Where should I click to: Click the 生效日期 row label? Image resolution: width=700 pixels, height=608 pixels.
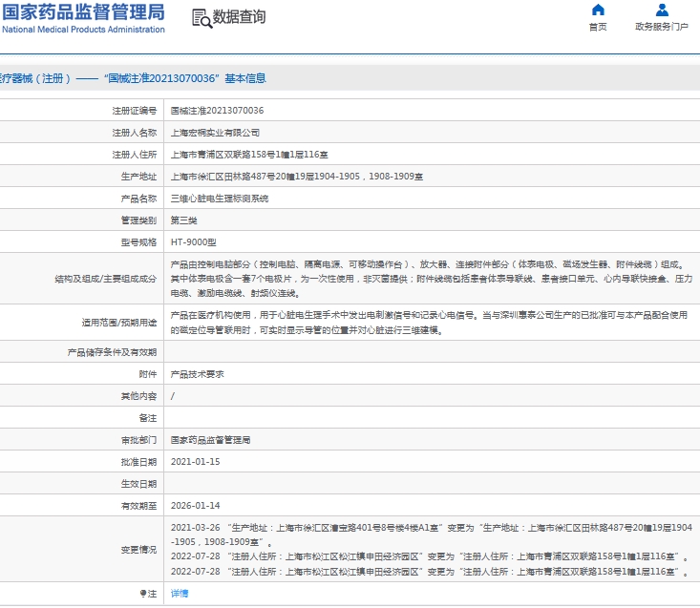[138, 484]
